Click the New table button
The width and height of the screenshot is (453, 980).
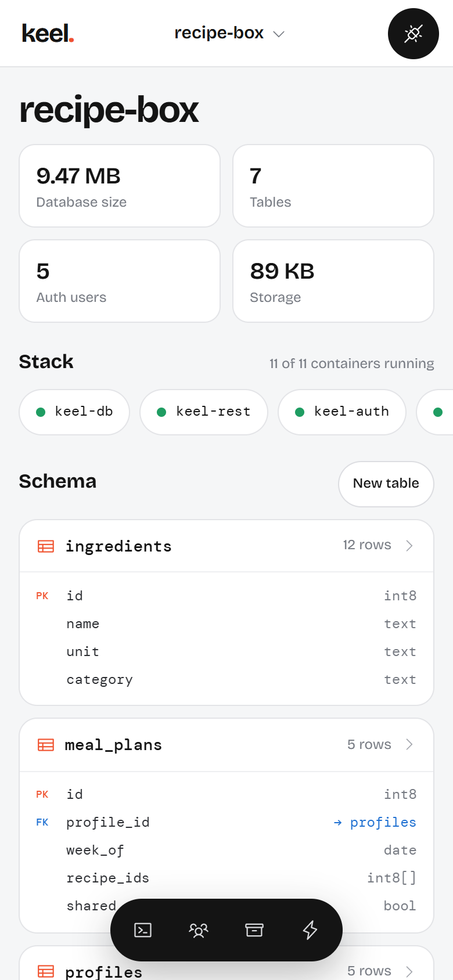tap(386, 484)
